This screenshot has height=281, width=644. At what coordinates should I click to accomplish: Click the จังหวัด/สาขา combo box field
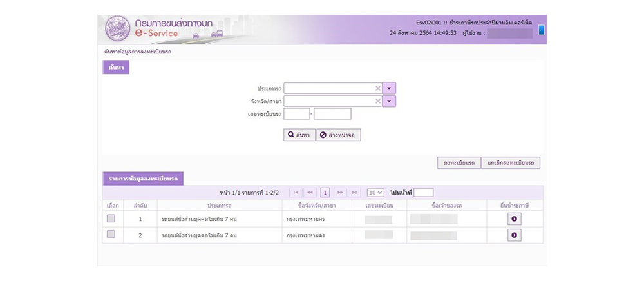coord(333,101)
